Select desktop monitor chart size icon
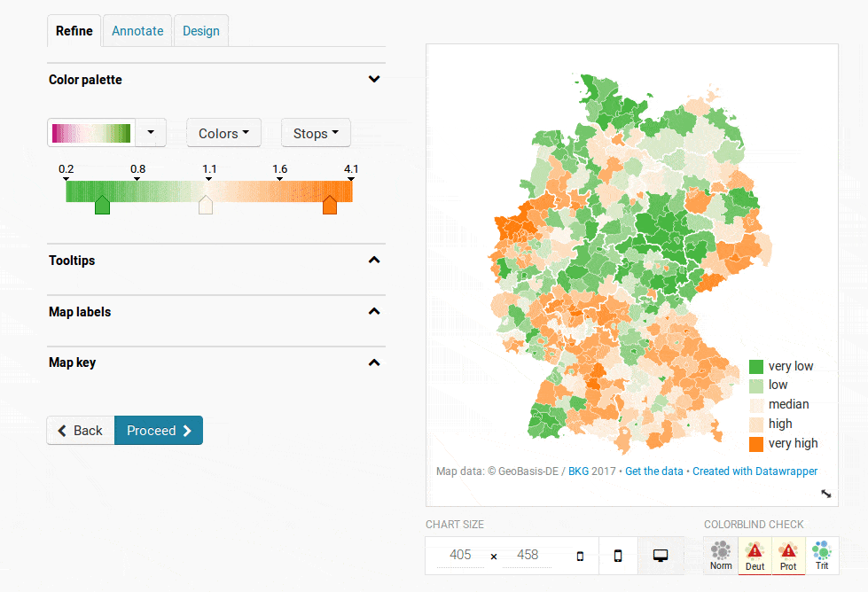 pos(660,556)
